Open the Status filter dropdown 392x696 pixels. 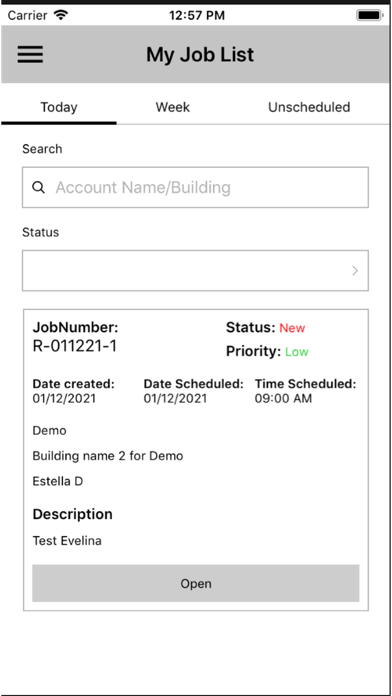(195, 271)
